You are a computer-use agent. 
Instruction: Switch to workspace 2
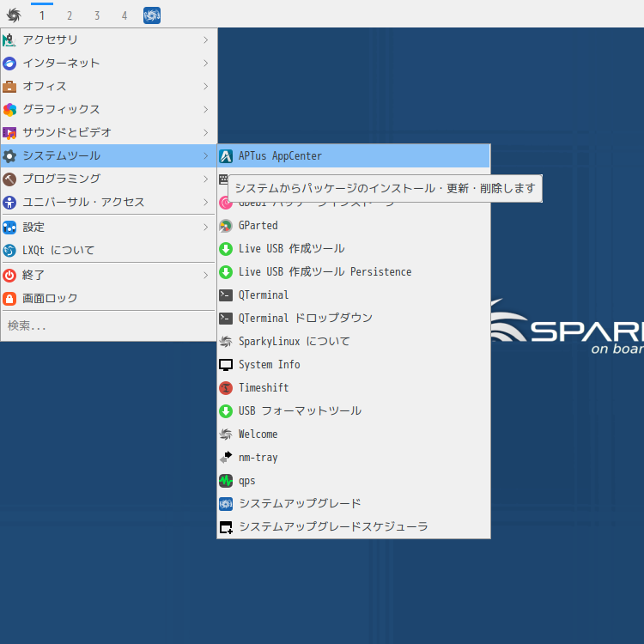[70, 15]
